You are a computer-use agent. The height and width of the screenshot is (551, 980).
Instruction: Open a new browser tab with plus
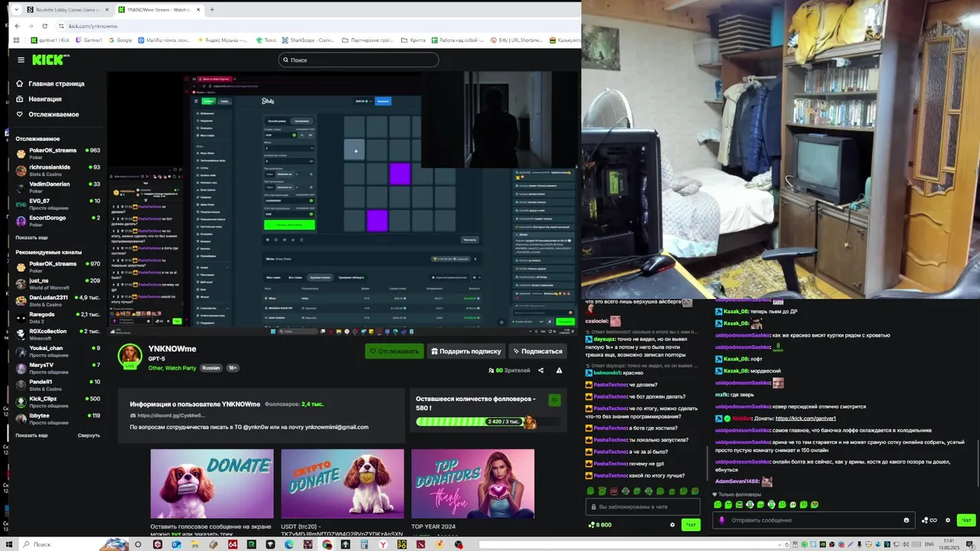tap(212, 10)
